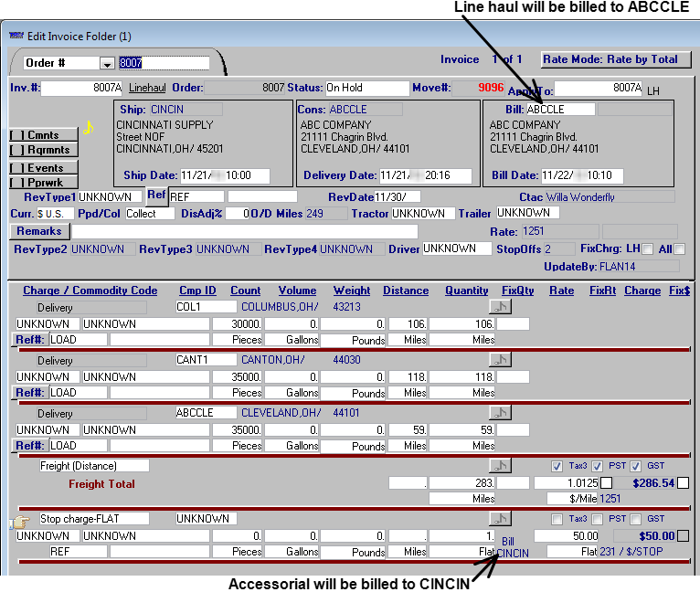
Task: Click the CANT1 company ID field
Action: [206, 360]
